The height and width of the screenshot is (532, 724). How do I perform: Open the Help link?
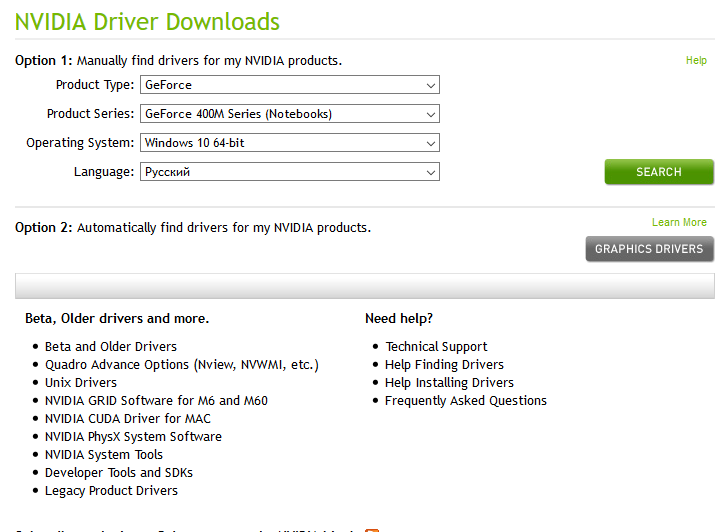pyautogui.click(x=696, y=60)
